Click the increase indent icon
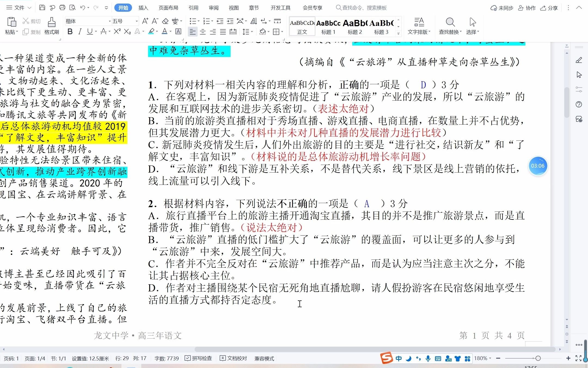 coord(230,21)
